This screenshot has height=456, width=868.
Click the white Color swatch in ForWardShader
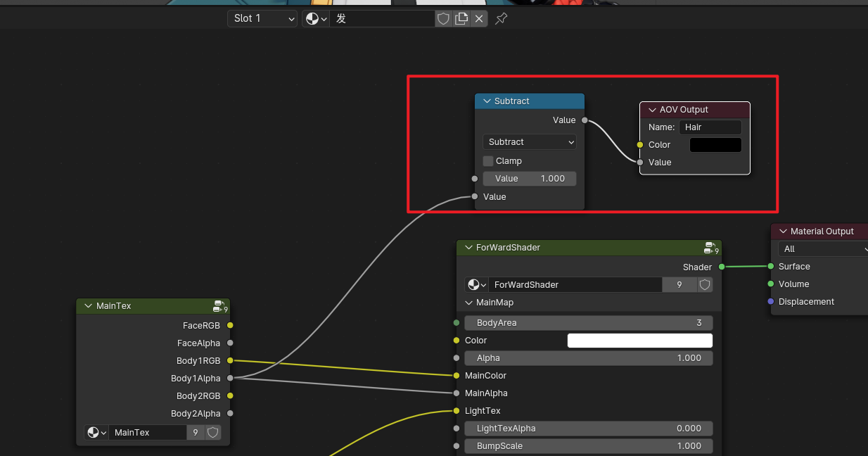click(x=639, y=341)
